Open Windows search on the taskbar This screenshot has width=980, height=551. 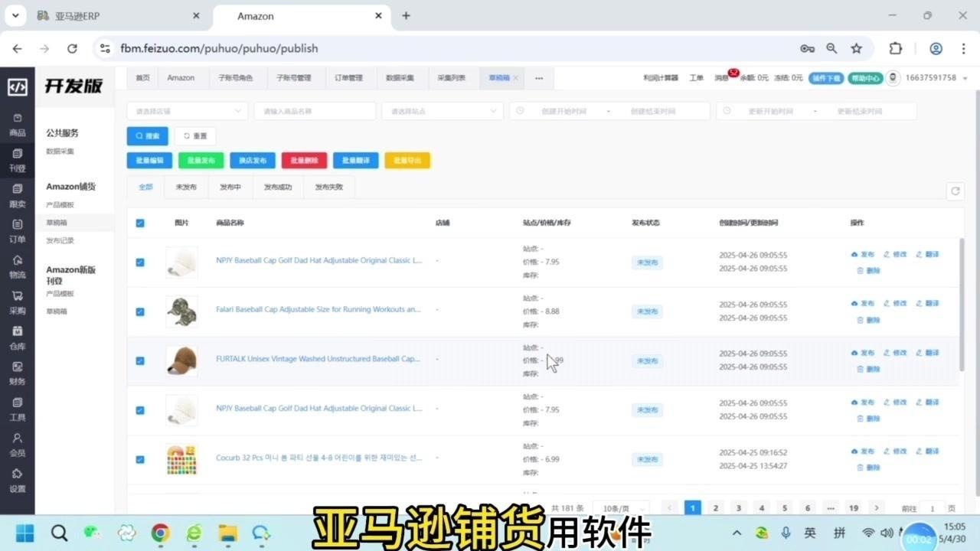pos(59,533)
